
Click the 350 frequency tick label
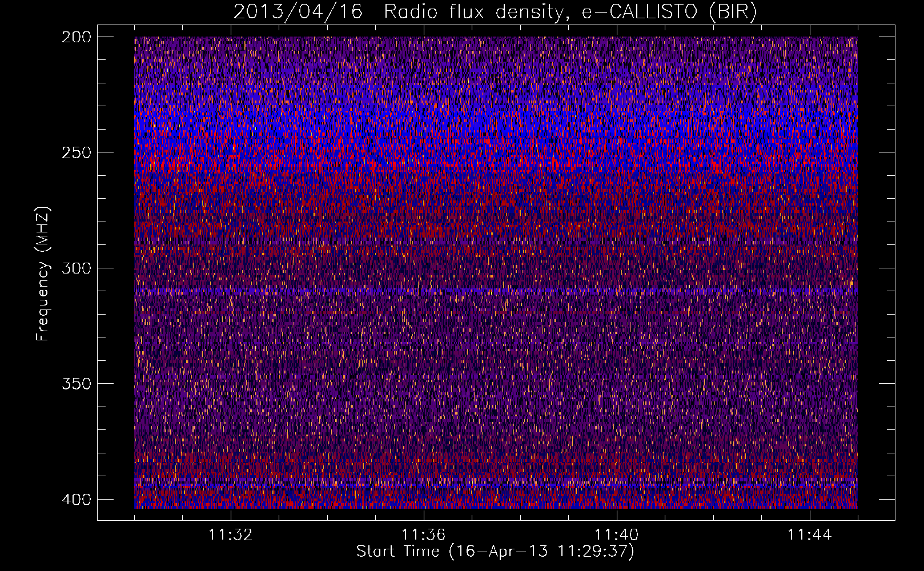pyautogui.click(x=77, y=384)
